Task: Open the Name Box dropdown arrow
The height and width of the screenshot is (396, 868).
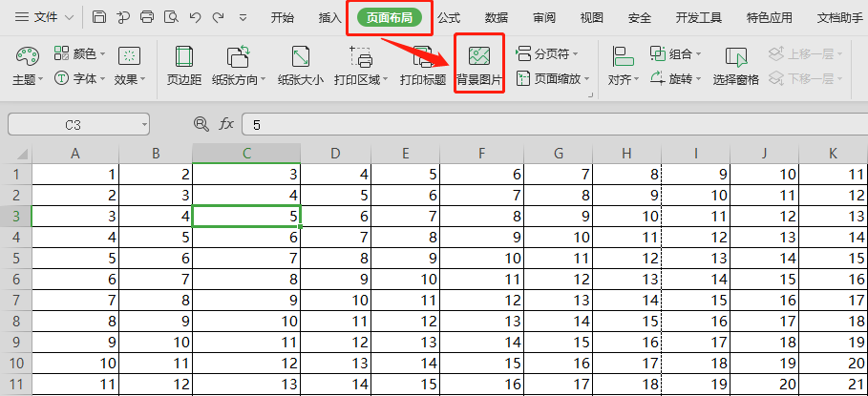Action: [144, 125]
